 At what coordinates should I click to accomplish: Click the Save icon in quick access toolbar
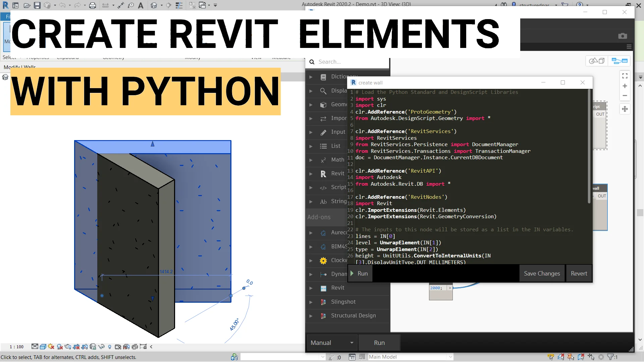point(37,5)
